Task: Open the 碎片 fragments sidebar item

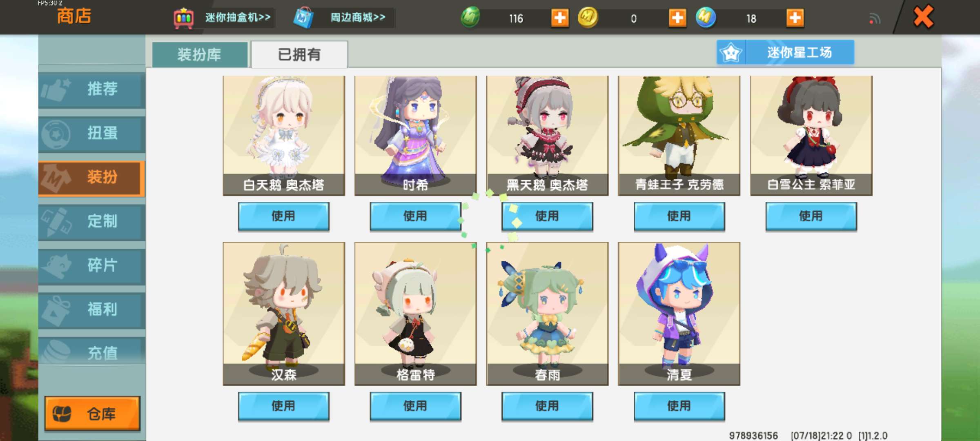Action: click(x=92, y=266)
